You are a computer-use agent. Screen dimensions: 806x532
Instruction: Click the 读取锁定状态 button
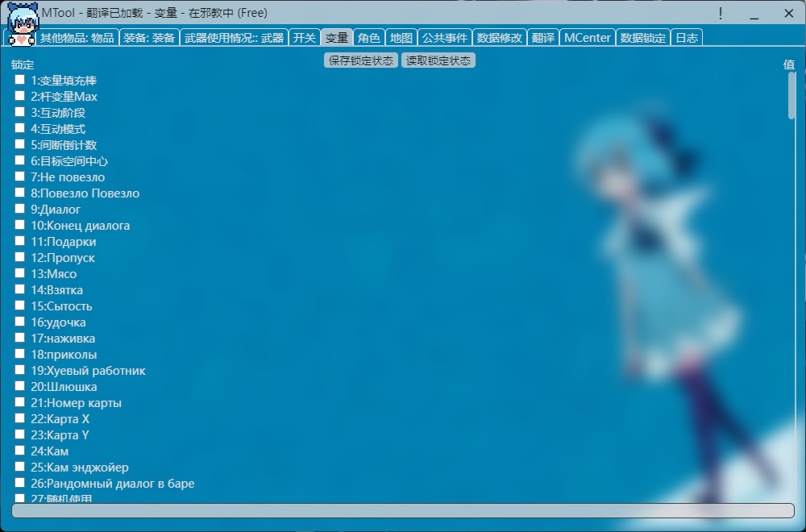pos(438,60)
